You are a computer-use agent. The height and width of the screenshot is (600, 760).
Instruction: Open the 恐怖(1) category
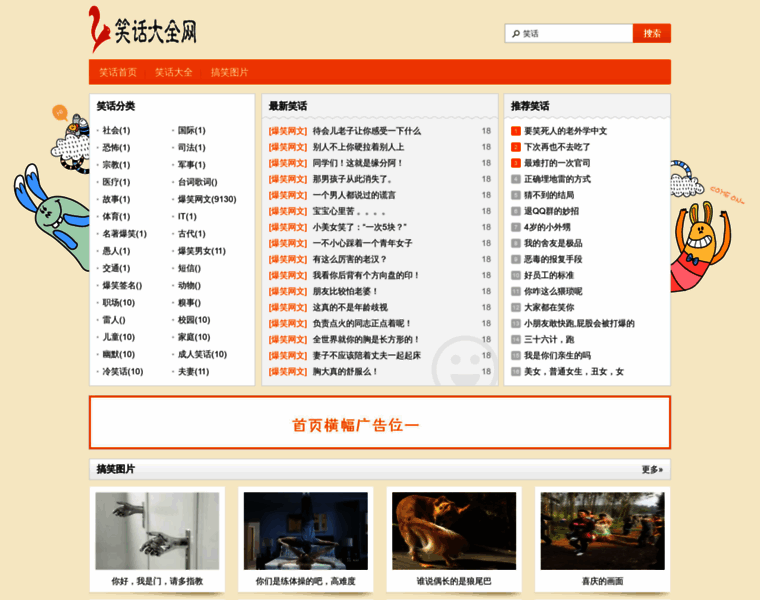point(116,147)
